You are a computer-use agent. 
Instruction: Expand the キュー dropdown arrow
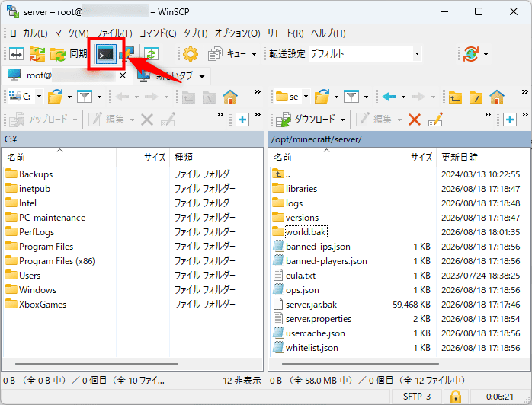click(254, 54)
